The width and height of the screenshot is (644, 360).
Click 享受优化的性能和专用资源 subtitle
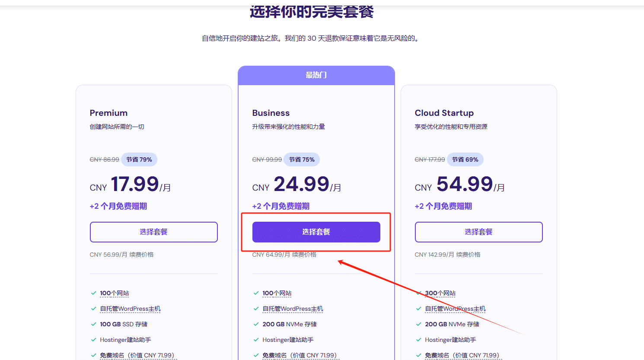(451, 127)
